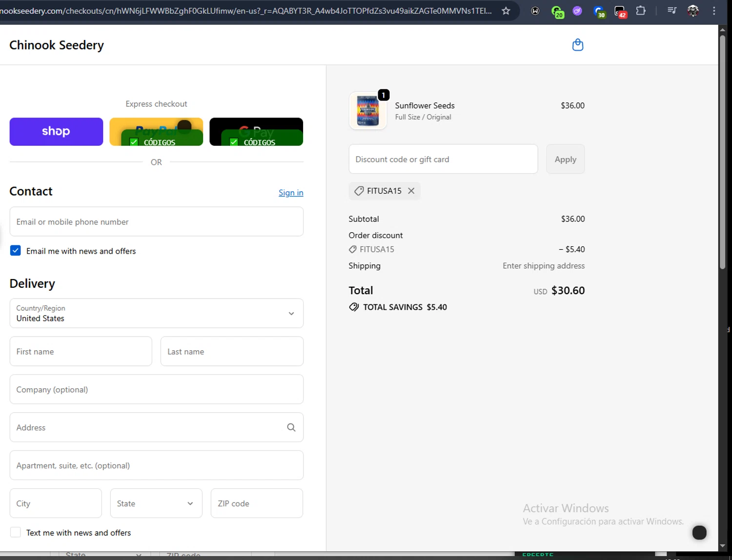732x560 pixels.
Task: Enable Text me with news and offers
Action: tap(16, 532)
